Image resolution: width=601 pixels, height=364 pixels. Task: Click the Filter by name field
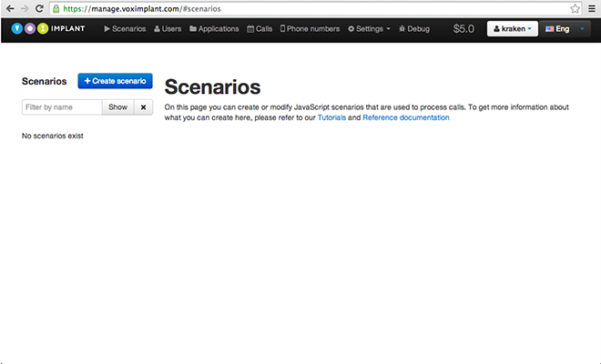pos(62,106)
